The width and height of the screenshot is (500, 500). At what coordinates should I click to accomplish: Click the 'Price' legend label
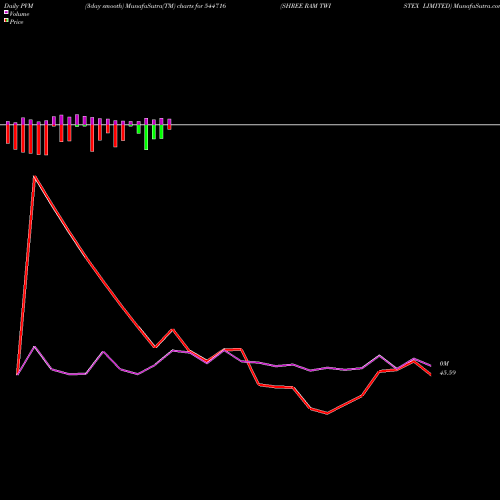[x=16, y=22]
